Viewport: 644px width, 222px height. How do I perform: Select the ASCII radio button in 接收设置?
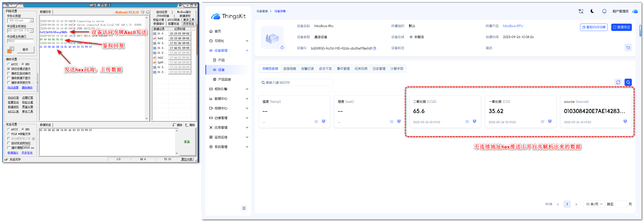(x=9, y=64)
